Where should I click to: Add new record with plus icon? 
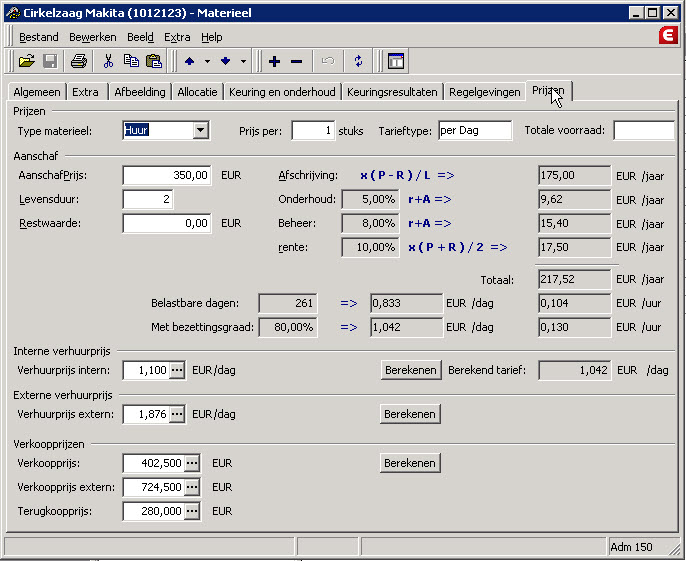[x=274, y=61]
